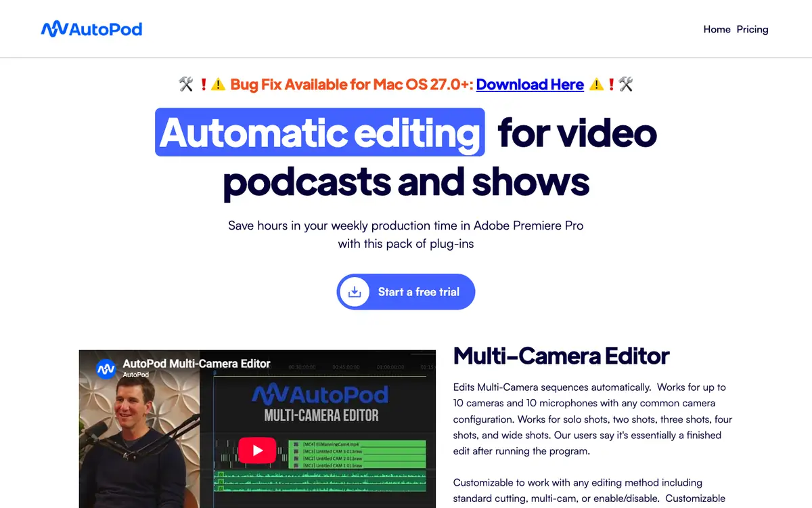Open the video title AutoPod Multi-Camera Editor

point(197,364)
